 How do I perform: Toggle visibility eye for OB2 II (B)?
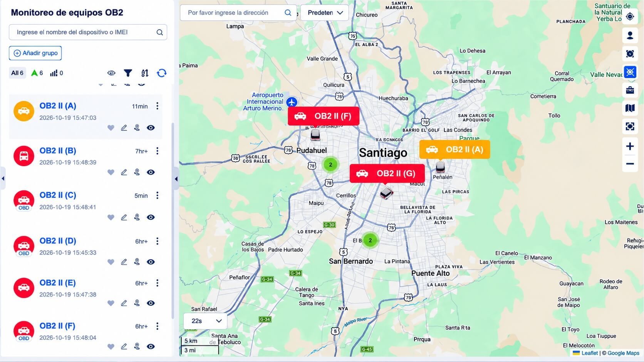click(151, 172)
